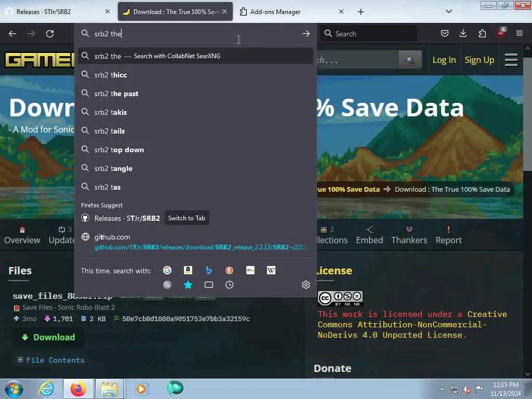This screenshot has height=399, width=532.
Task: Select suggestion 'srb2 thicc'
Action: (195, 75)
